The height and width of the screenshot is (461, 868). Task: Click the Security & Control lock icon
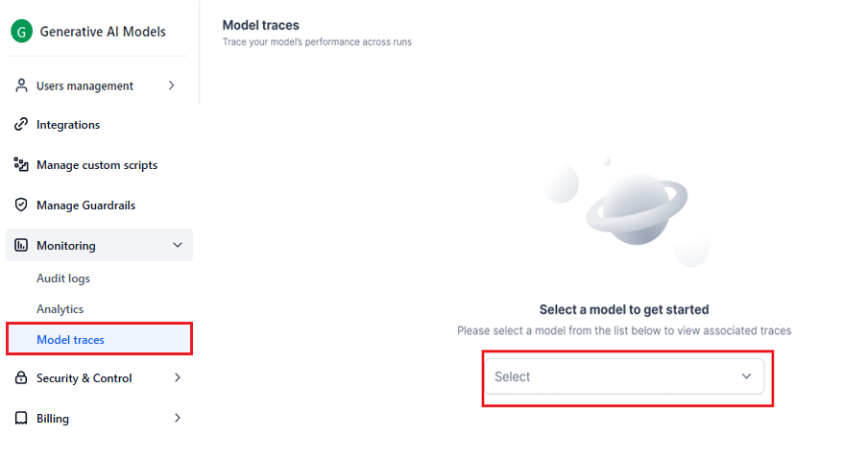click(x=21, y=378)
